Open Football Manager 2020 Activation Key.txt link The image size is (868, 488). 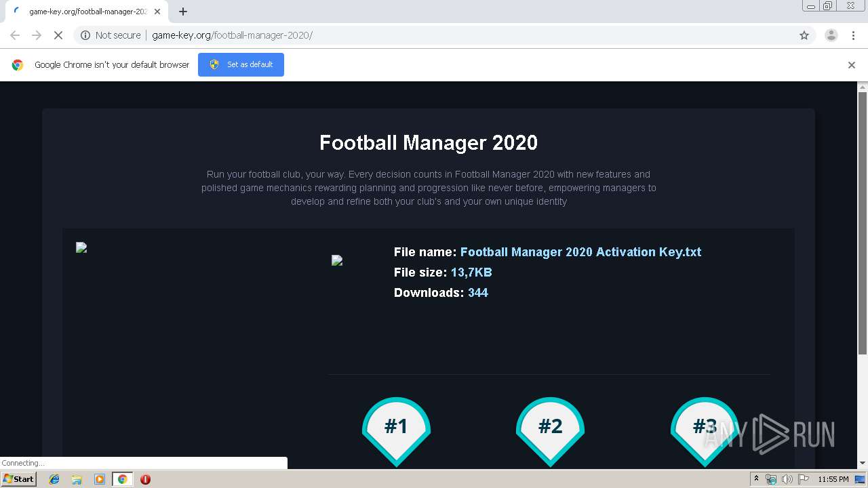point(580,252)
